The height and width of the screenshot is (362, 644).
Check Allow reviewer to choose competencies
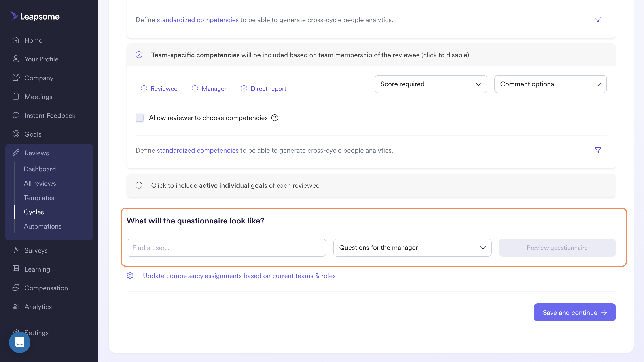coord(140,118)
